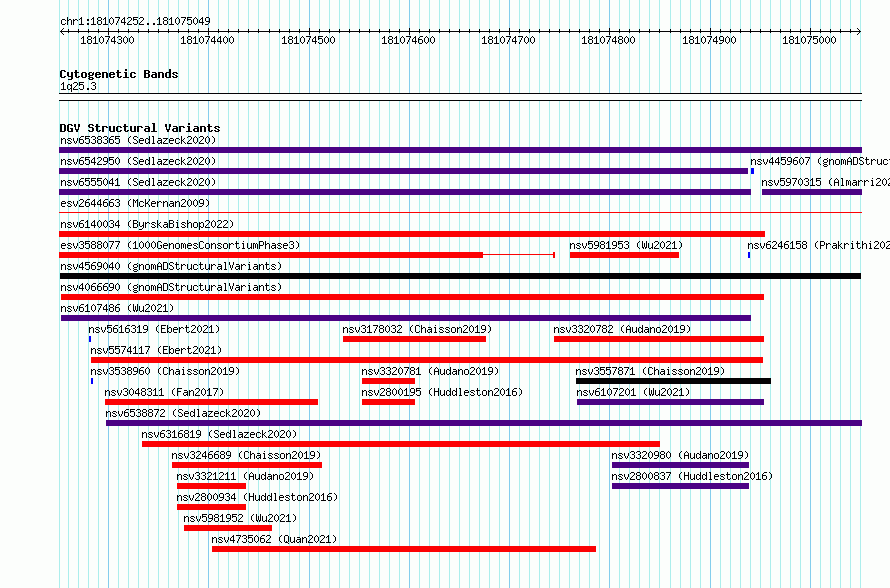Select nsv6246158 (Prakrithi) label

pos(818,245)
